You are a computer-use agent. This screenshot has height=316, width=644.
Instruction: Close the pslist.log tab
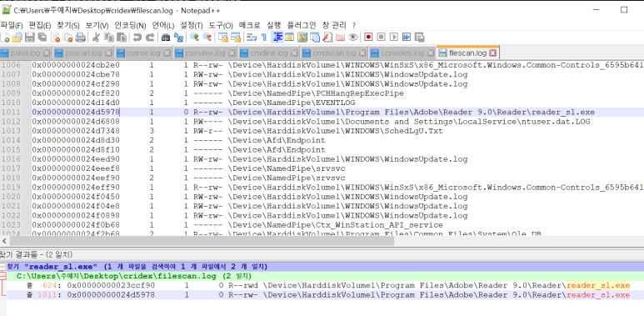pos(47,53)
